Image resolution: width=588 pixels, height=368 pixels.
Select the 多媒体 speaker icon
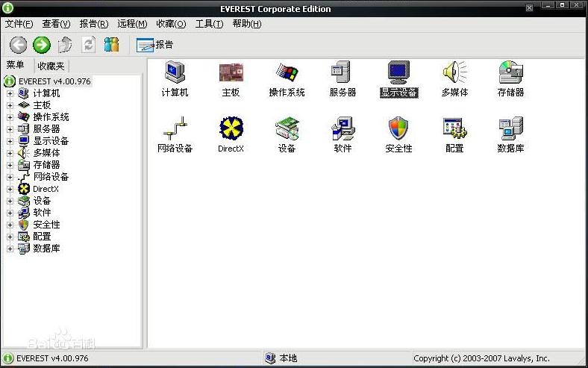(454, 73)
